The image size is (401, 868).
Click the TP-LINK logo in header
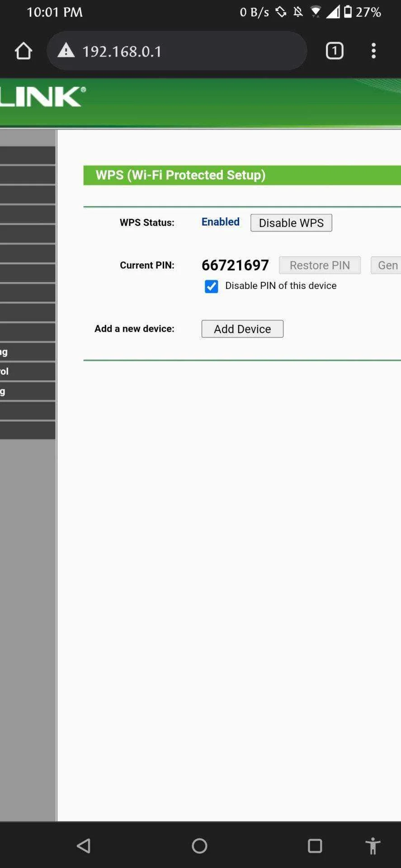pyautogui.click(x=42, y=96)
